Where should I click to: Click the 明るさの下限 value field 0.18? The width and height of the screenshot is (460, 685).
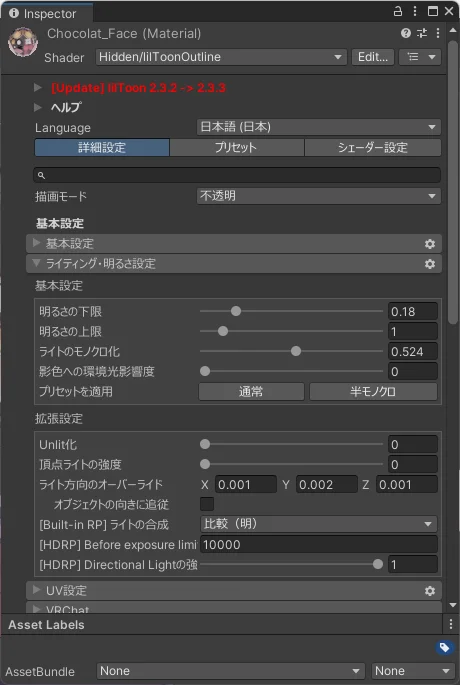coord(413,311)
